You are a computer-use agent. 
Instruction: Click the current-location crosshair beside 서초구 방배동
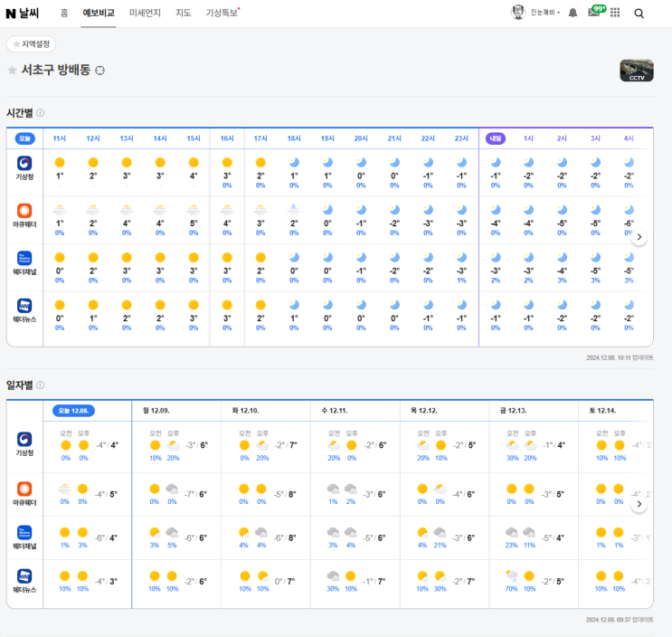point(100,71)
